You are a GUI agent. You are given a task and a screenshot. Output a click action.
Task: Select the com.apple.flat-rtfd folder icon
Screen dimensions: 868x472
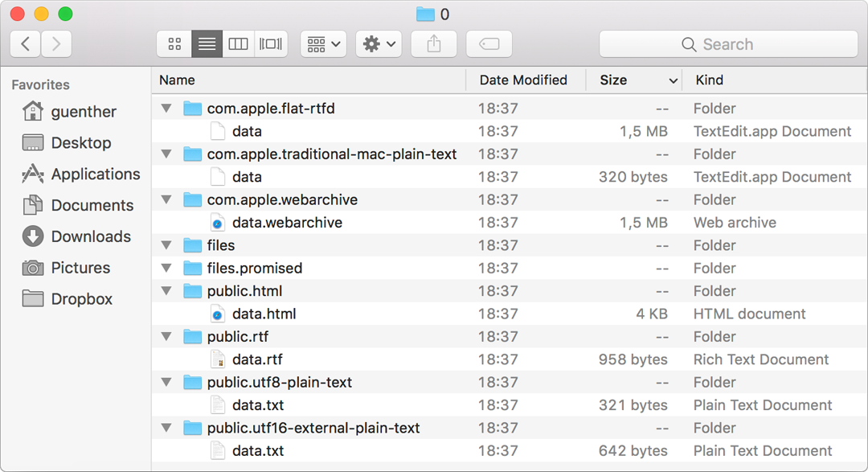pos(192,108)
